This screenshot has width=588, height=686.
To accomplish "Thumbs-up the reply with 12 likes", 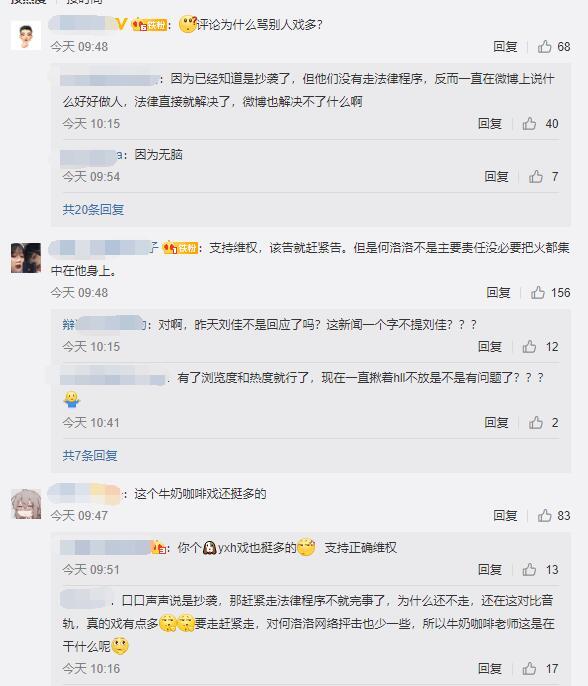I will point(529,346).
